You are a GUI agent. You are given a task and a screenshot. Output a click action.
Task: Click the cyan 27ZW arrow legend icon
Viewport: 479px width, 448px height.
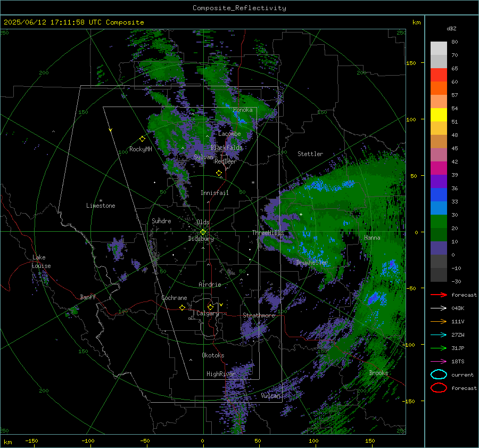point(439,335)
